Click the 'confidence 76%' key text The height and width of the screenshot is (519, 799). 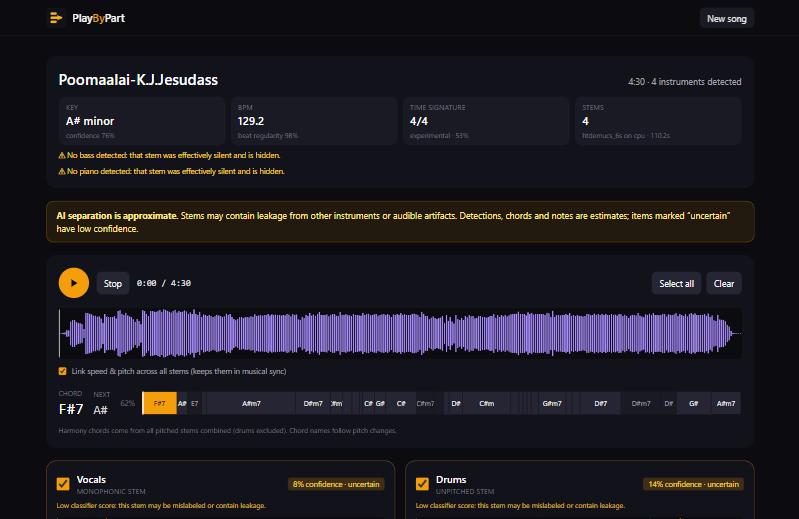(90, 136)
